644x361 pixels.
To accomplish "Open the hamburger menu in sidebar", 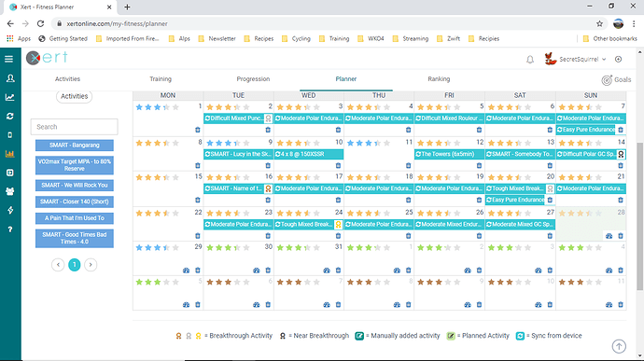I will [x=9, y=59].
